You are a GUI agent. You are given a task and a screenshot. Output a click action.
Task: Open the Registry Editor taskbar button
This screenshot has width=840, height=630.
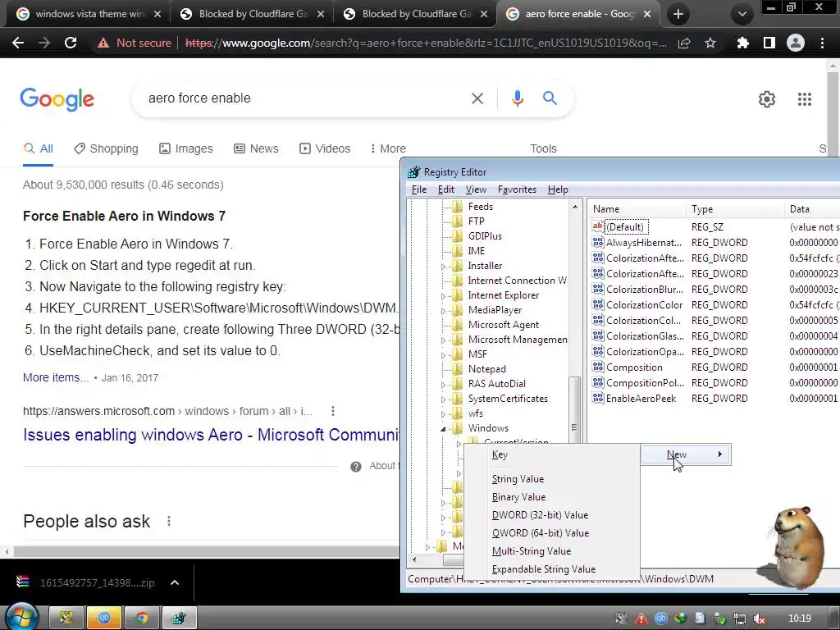180,619
